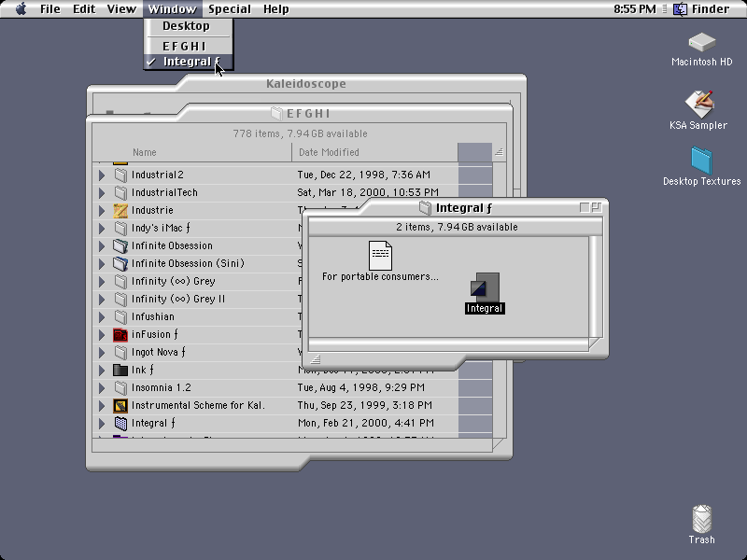Open the File menu
Screen dimensions: 747x560
[x=50, y=9]
